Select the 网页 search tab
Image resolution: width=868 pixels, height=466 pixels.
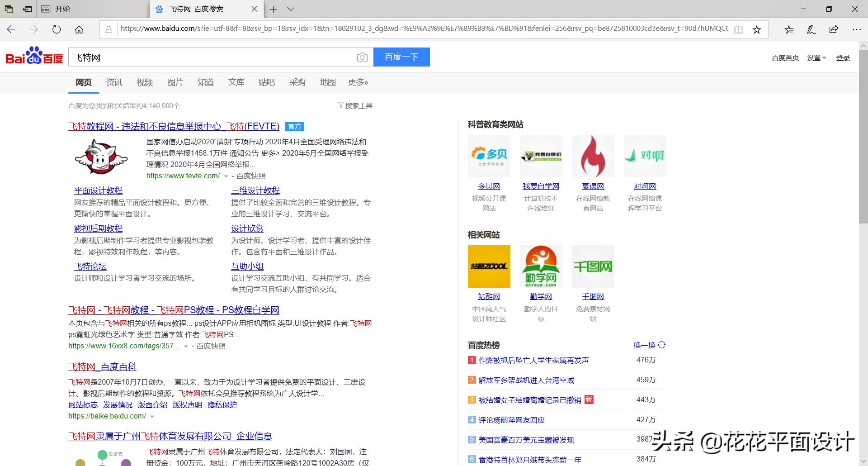point(84,82)
